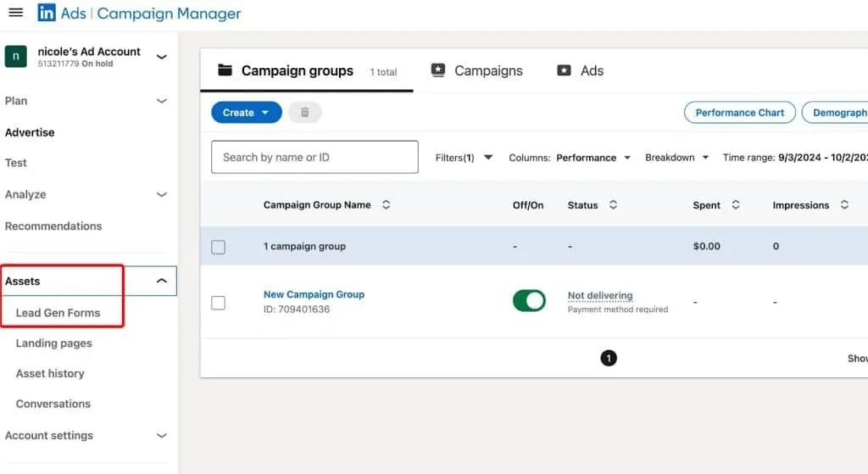Turn off the New Campaign Group toggle
Screen dimensions: 868x474
[x=529, y=301]
